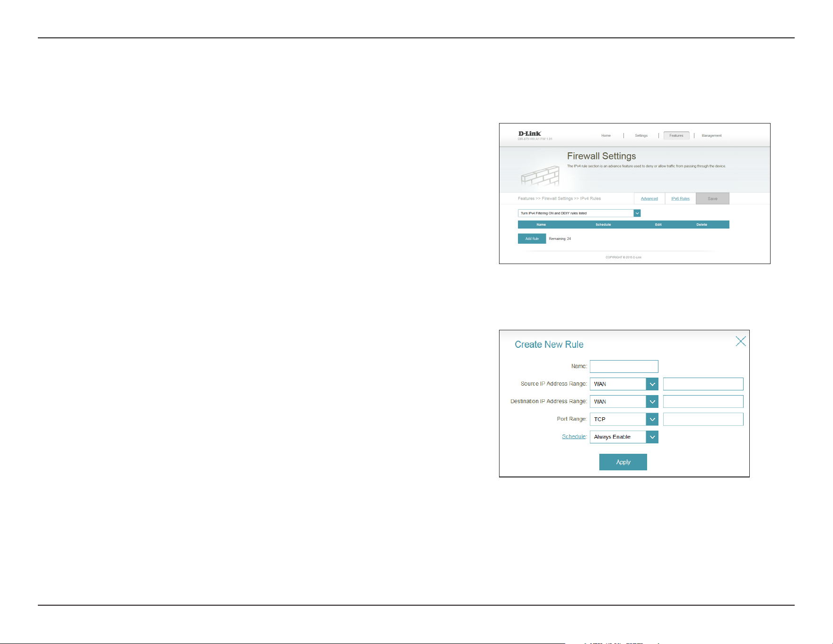Click the firewall brick wall image
Viewport: 833px width, 644px height.
click(x=540, y=177)
